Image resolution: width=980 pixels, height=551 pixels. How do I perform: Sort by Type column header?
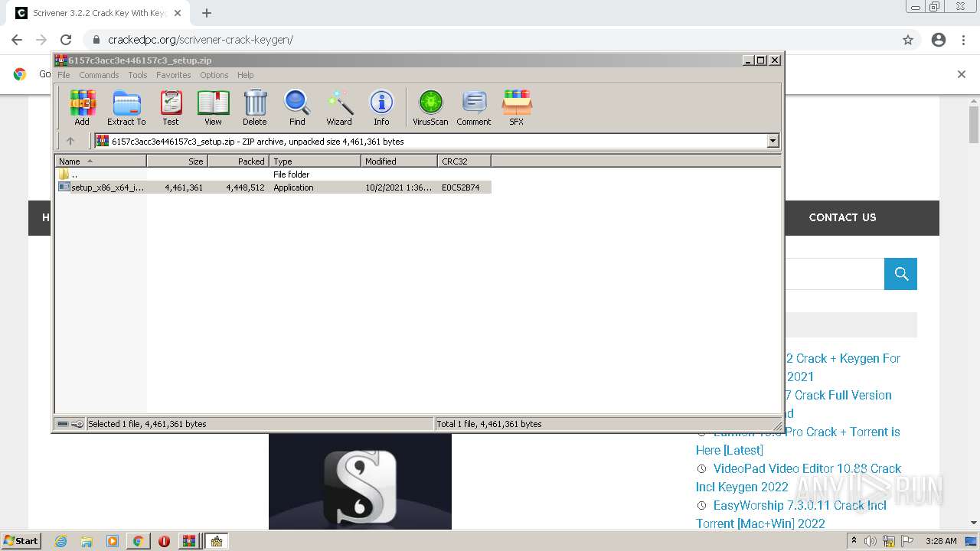pyautogui.click(x=315, y=161)
